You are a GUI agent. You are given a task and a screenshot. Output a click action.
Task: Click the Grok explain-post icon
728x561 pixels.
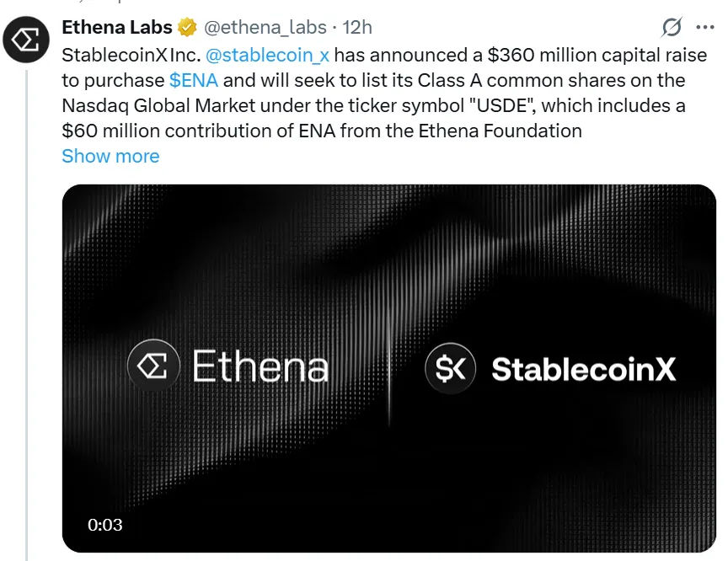(x=672, y=28)
